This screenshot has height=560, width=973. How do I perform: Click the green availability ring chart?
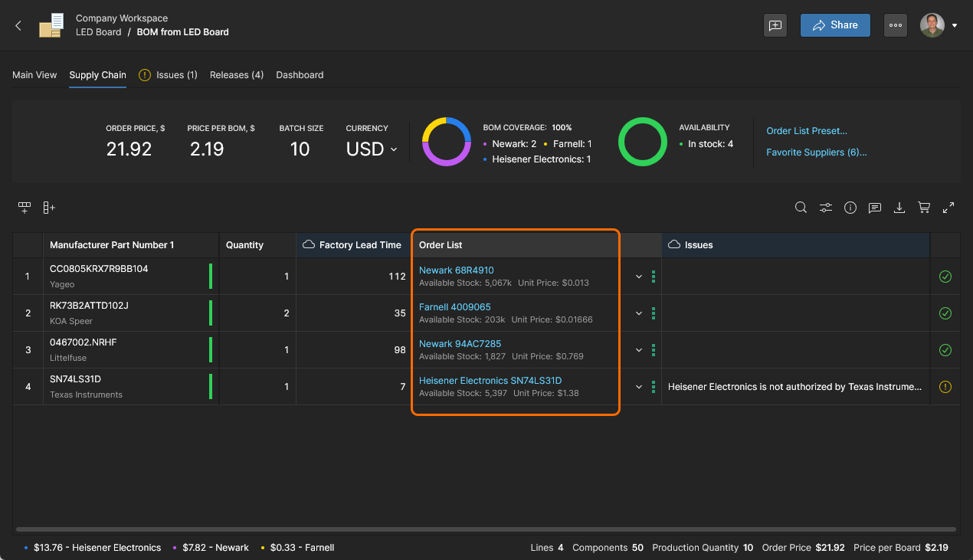point(643,142)
